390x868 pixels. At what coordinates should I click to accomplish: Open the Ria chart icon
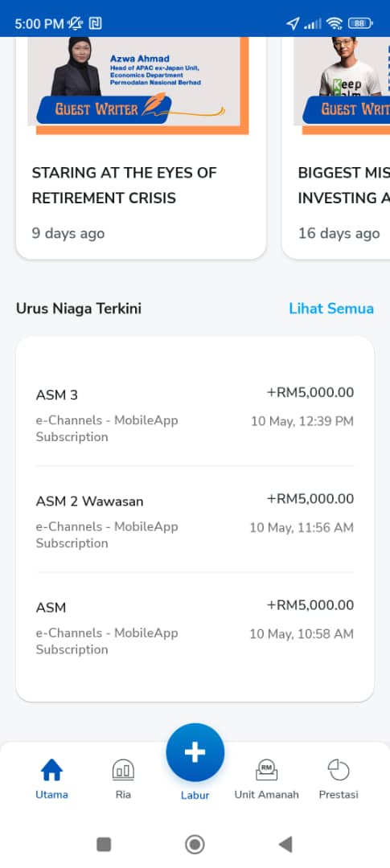tap(123, 769)
